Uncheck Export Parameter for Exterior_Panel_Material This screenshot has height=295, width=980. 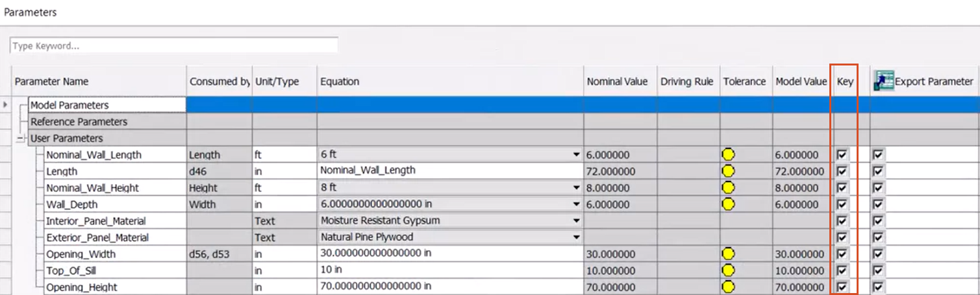tap(879, 237)
